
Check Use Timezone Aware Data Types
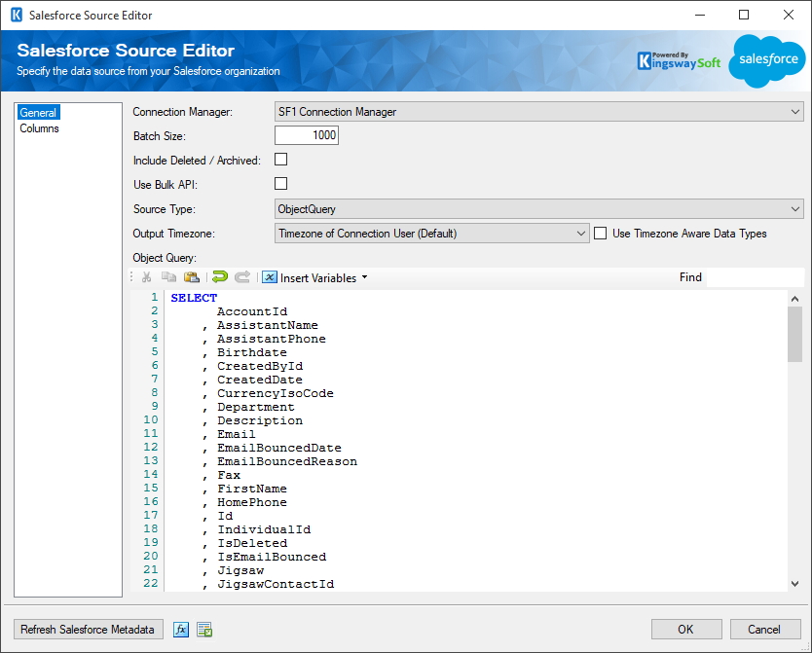[x=600, y=234]
